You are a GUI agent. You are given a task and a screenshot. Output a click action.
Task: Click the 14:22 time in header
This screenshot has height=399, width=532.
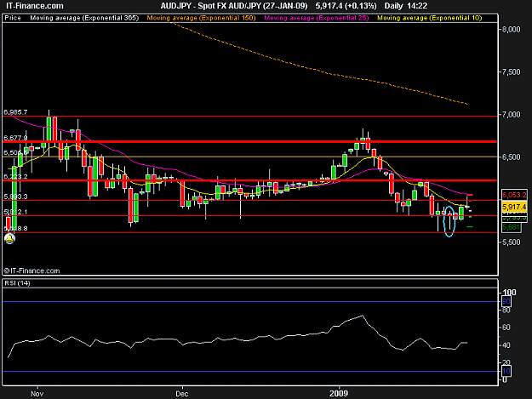pyautogui.click(x=418, y=6)
